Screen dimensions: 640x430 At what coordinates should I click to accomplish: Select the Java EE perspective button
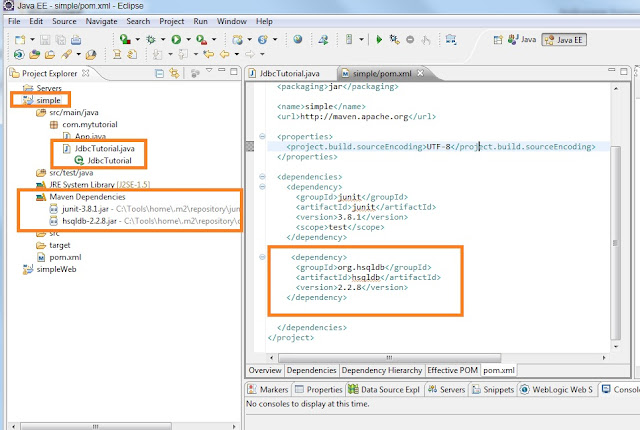tap(564, 40)
